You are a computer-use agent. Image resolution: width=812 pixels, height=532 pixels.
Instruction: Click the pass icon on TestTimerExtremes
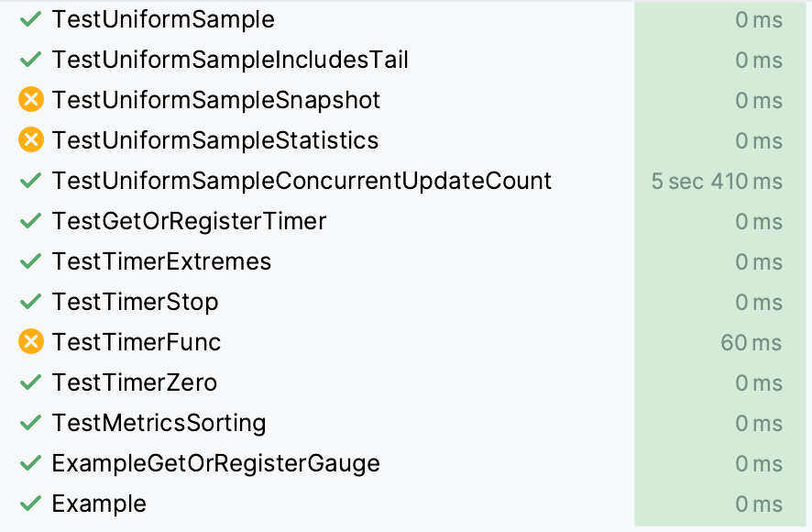click(x=30, y=261)
